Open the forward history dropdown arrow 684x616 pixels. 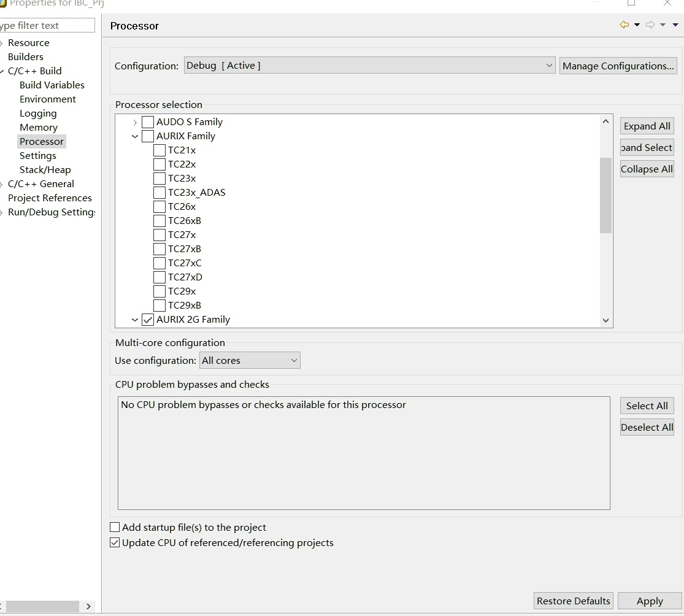pos(663,25)
